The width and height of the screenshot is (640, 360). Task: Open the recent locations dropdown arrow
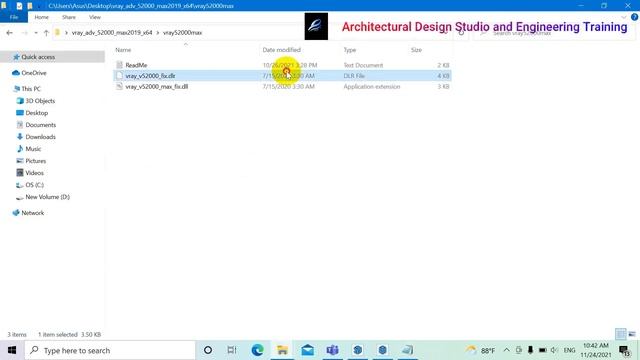click(36, 33)
